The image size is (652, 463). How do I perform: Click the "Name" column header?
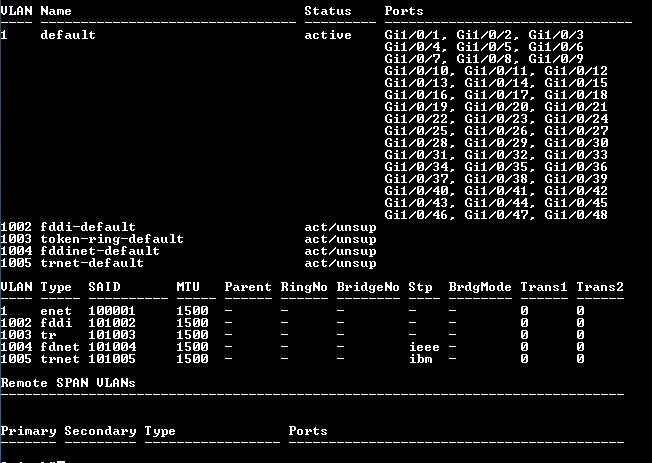(56, 11)
